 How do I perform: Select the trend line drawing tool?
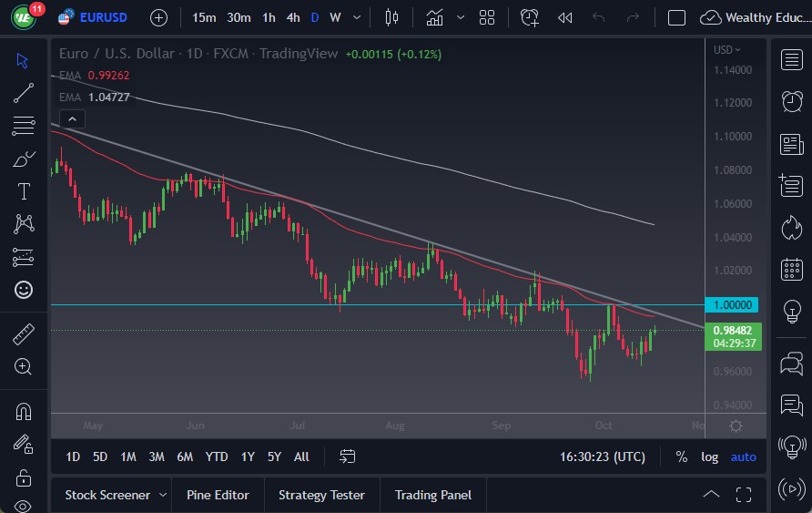click(24, 92)
